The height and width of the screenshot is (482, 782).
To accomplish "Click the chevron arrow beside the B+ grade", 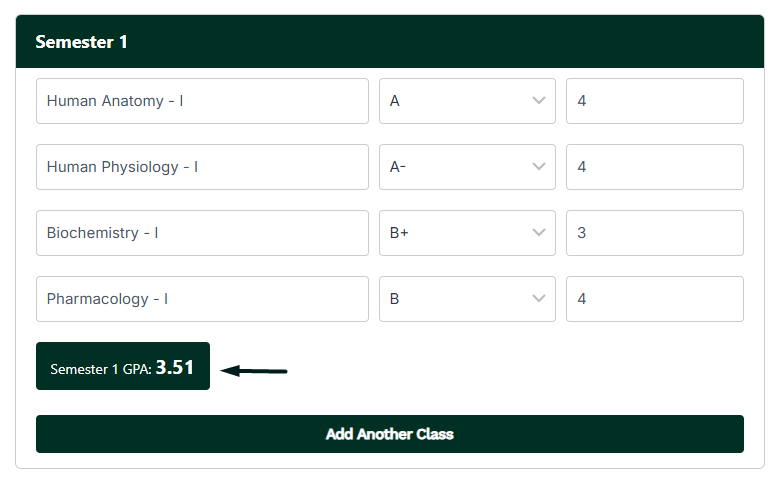I will (539, 233).
